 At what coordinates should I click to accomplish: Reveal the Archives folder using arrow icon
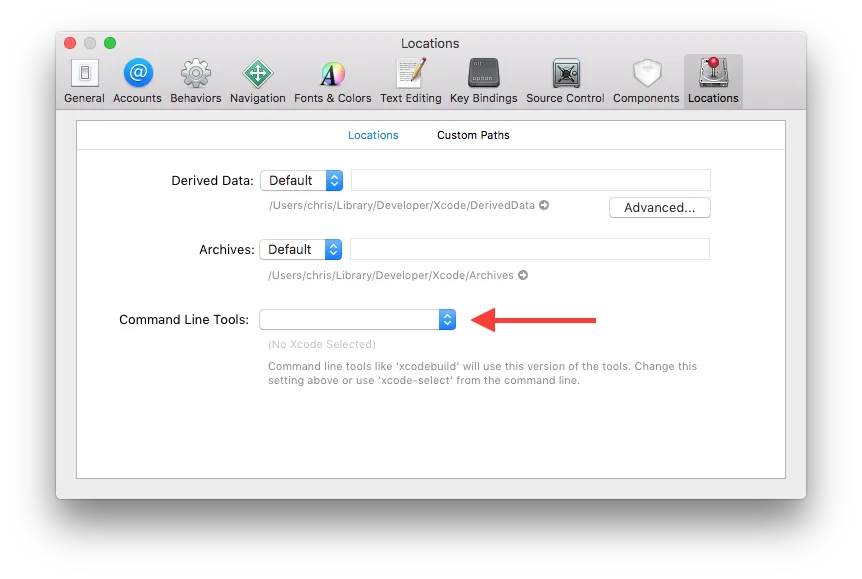coord(523,275)
